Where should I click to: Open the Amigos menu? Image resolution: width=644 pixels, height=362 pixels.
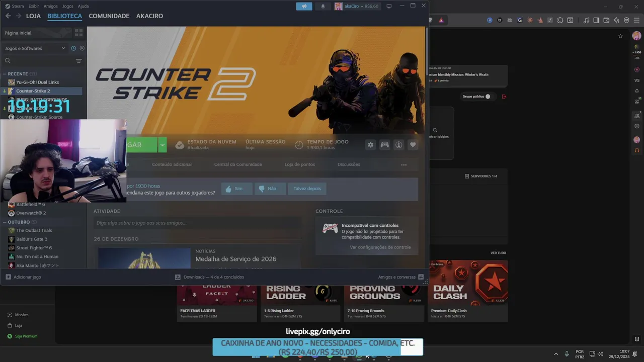pyautogui.click(x=51, y=6)
